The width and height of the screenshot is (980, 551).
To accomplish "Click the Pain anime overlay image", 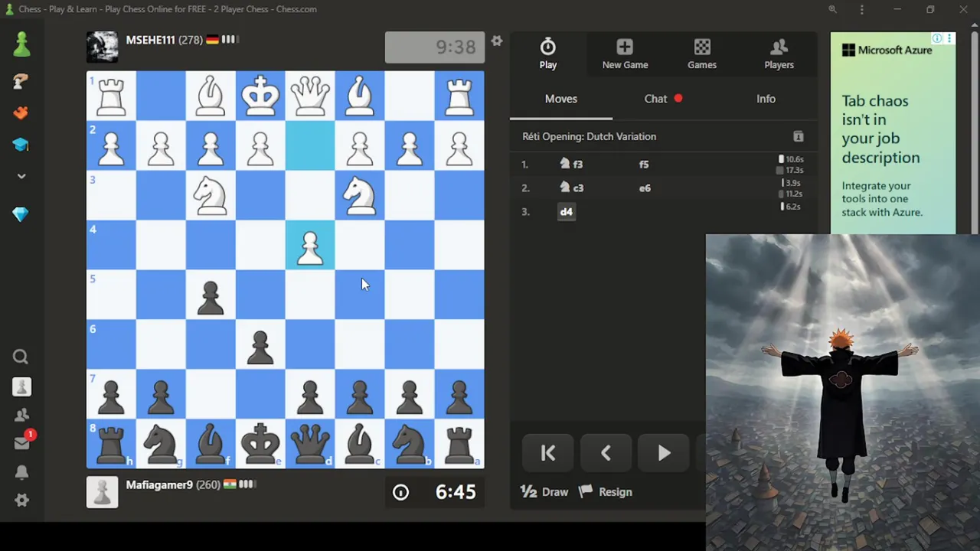I will 842,392.
